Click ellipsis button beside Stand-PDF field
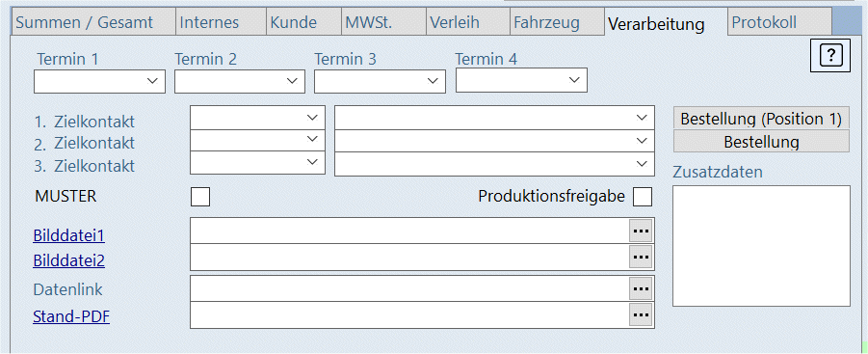 pyautogui.click(x=641, y=314)
